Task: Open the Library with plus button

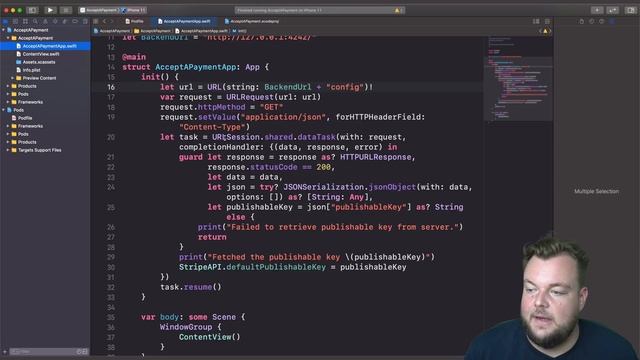Action: [x=597, y=10]
